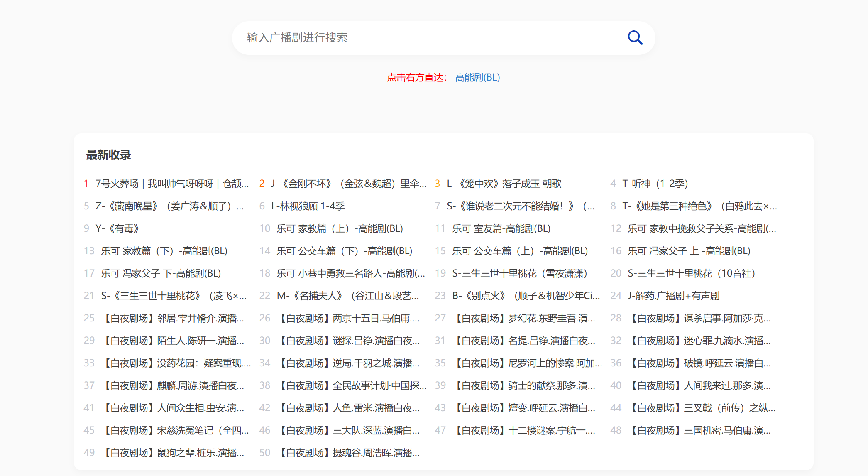Open M-《名捕夫人》 entry
Image resolution: width=868 pixels, height=476 pixels.
pos(348,296)
